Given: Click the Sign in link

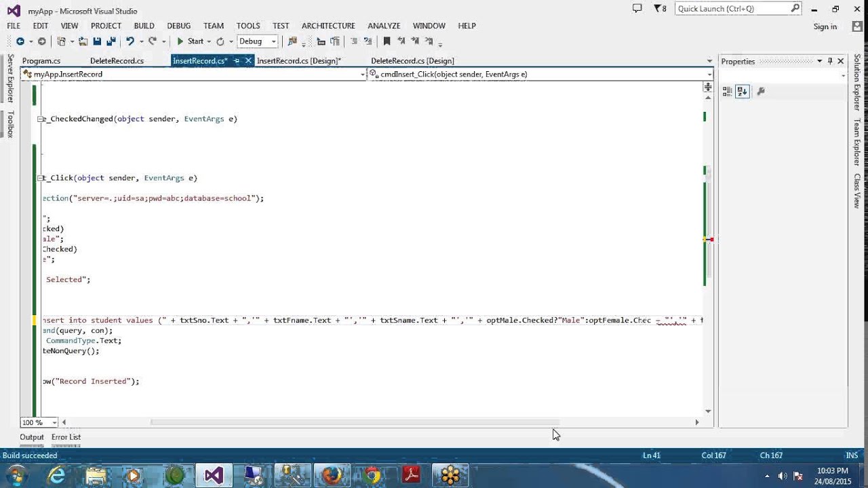Looking at the screenshot, I should (825, 26).
